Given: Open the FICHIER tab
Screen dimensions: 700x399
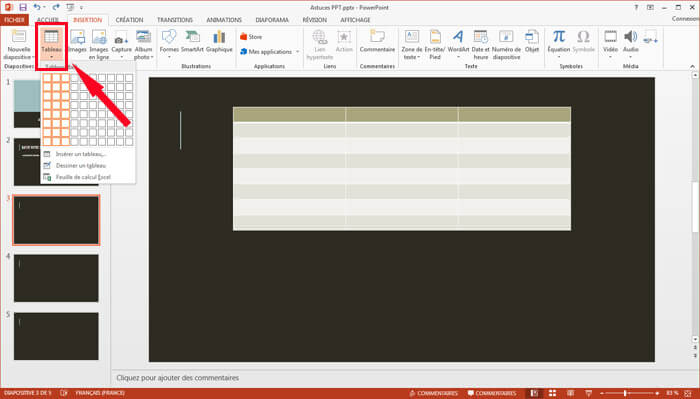Looking at the screenshot, I should pos(14,20).
